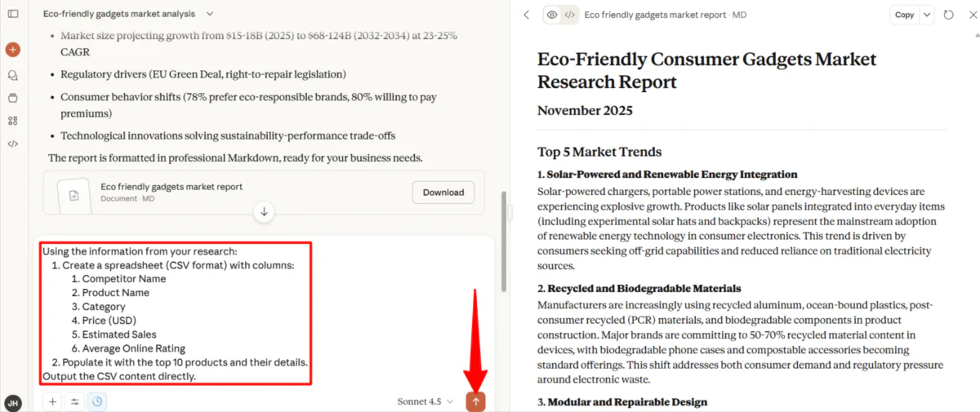Open the Projects icon in sidebar

(13, 98)
